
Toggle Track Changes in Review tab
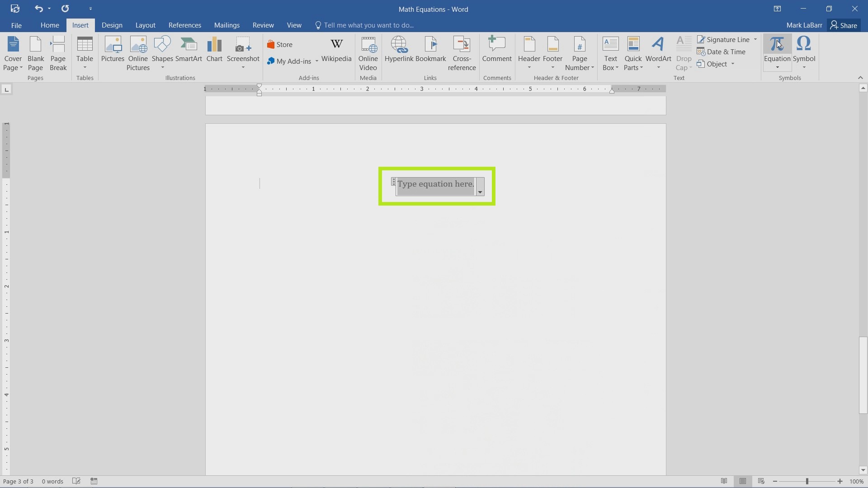(x=263, y=25)
